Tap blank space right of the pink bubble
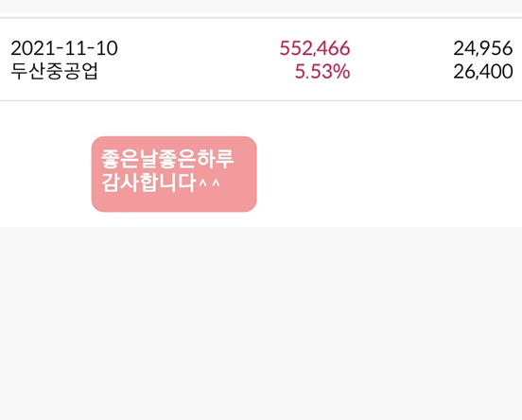 389,174
